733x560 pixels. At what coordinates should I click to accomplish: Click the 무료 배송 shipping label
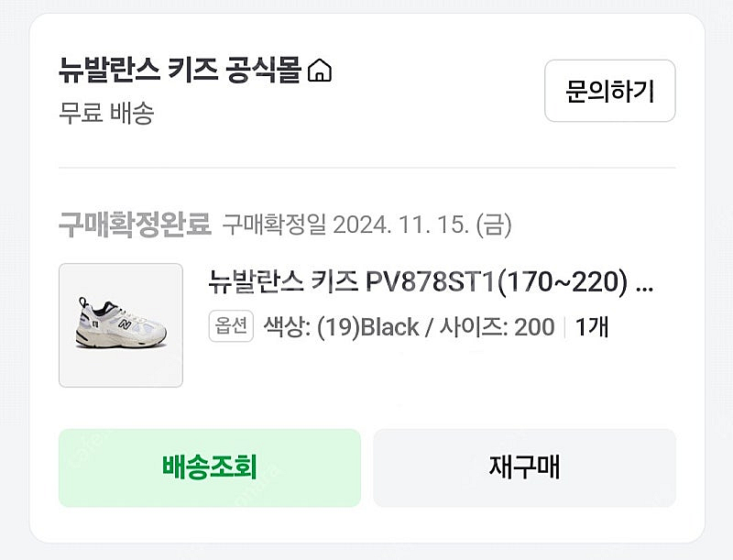pos(106,114)
